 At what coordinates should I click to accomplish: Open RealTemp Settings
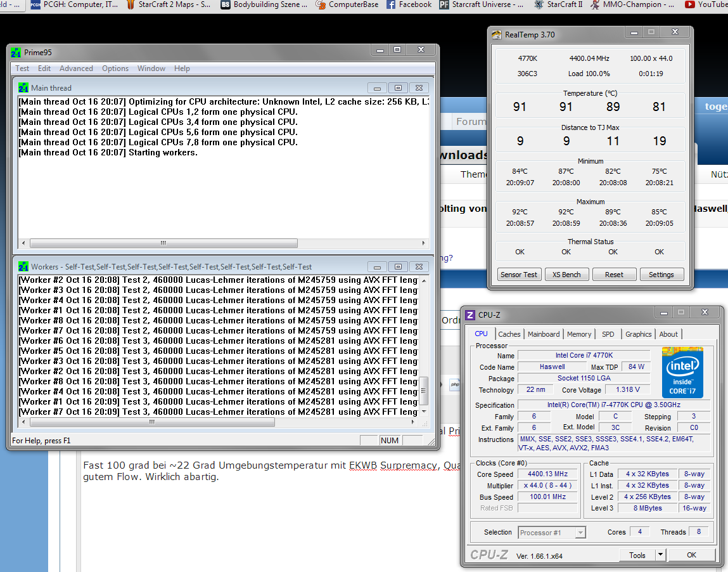point(661,275)
